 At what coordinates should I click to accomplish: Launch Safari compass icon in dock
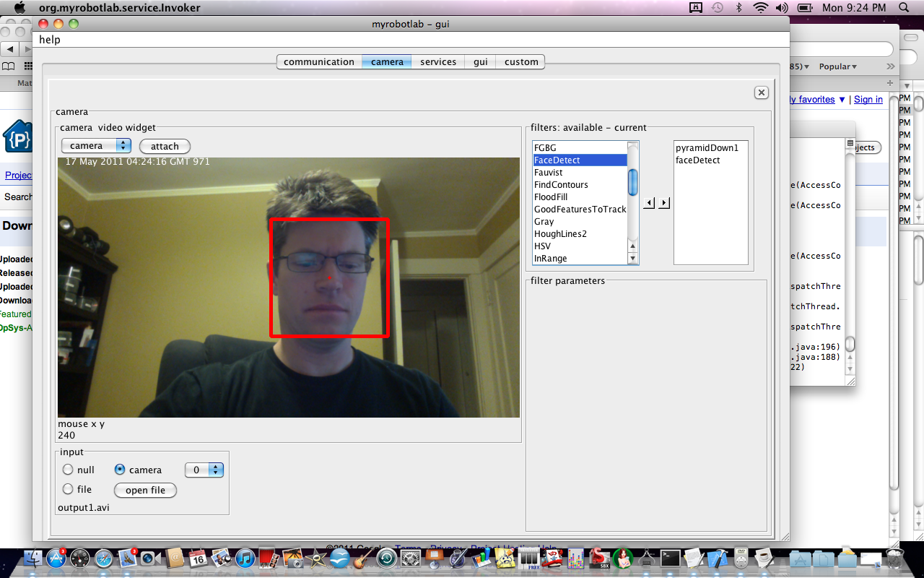pyautogui.click(x=103, y=558)
